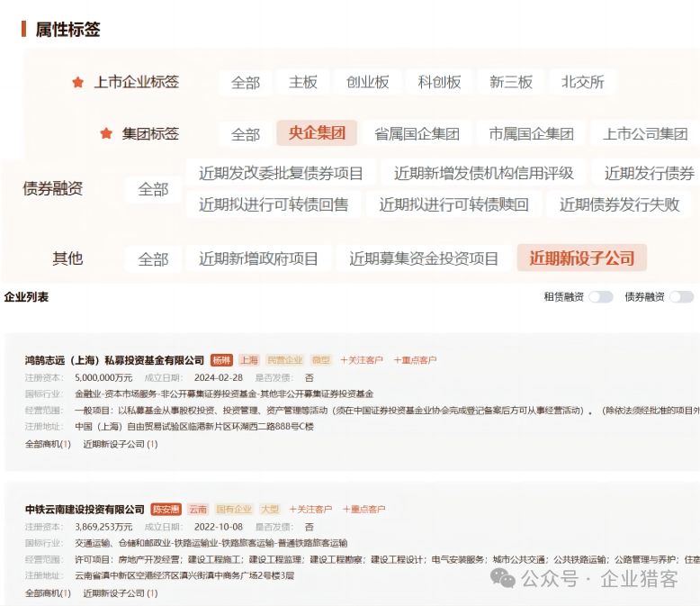
Task: Open 鸿鹄志远（上海）私募投资基金有限公司 company page
Action: [x=114, y=360]
